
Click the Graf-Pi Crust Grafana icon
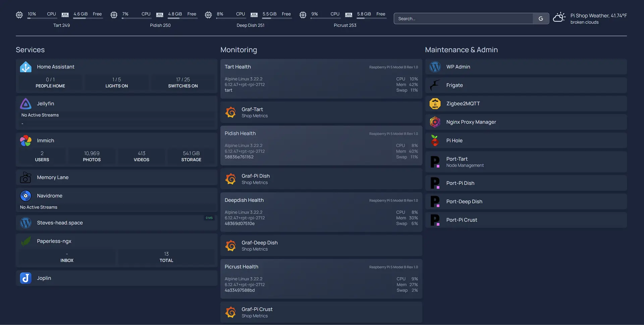point(230,312)
